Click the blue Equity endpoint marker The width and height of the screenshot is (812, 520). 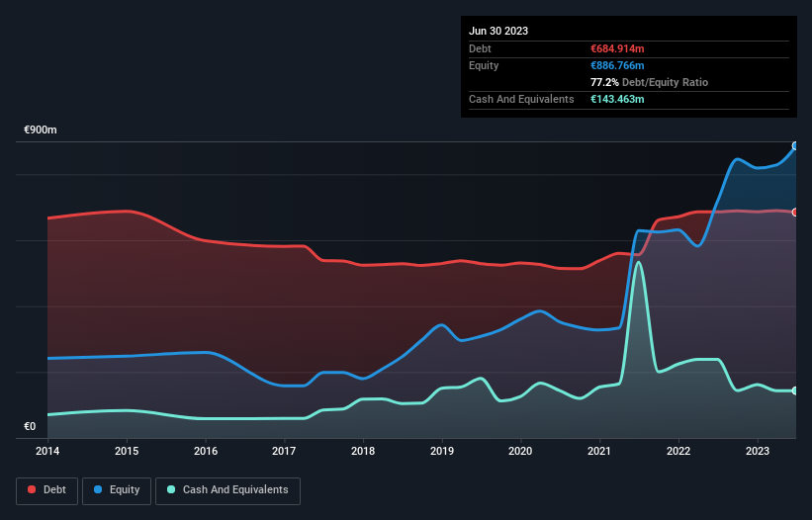[795, 146]
